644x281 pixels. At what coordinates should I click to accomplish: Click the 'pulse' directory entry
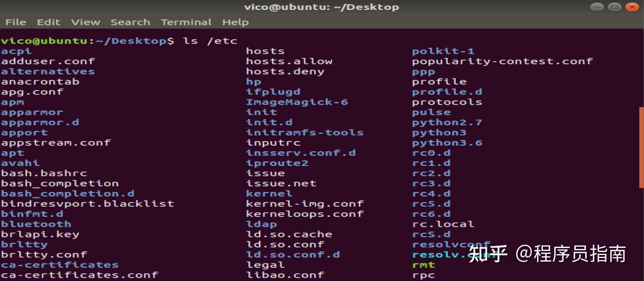(x=432, y=112)
